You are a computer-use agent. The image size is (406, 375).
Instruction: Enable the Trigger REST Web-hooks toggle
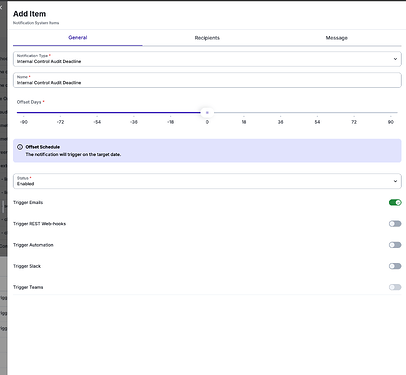point(395,224)
